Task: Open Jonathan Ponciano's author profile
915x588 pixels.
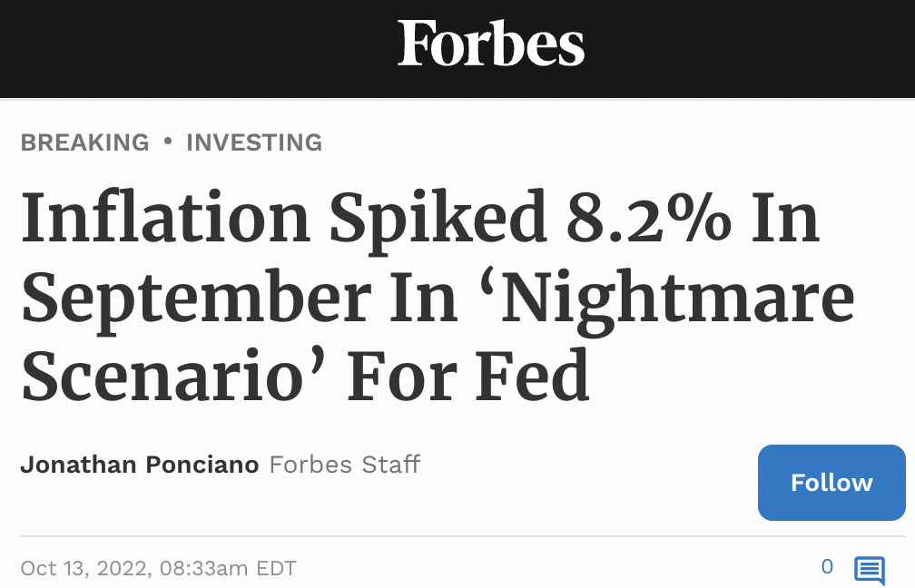Action: point(141,465)
